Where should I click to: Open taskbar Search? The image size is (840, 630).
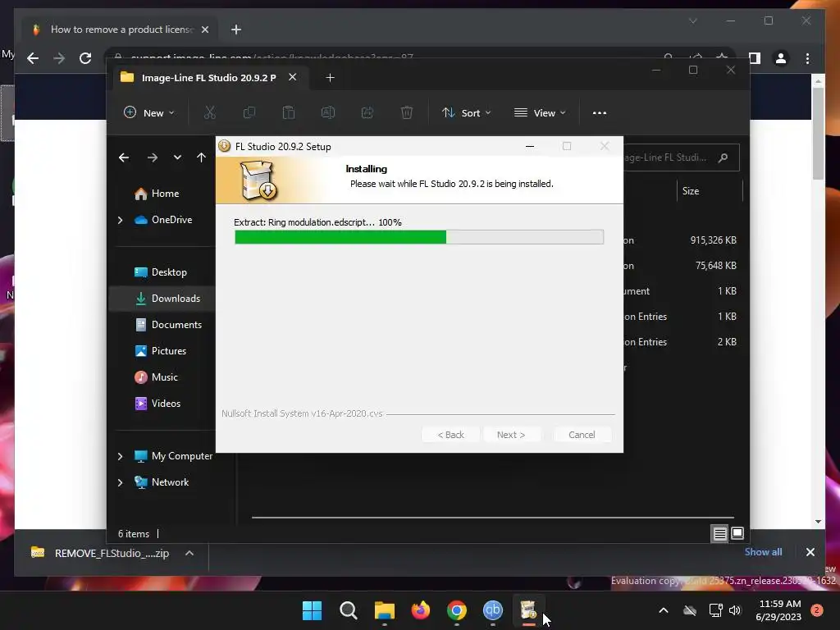point(348,610)
